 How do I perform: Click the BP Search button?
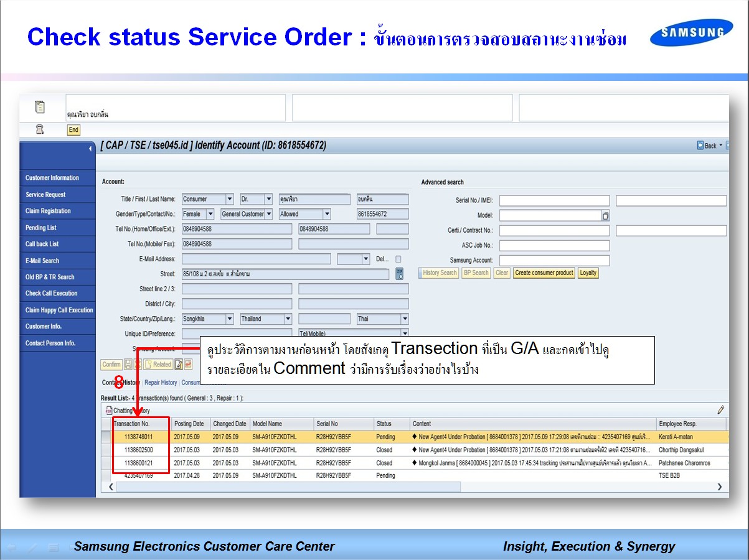(476, 273)
